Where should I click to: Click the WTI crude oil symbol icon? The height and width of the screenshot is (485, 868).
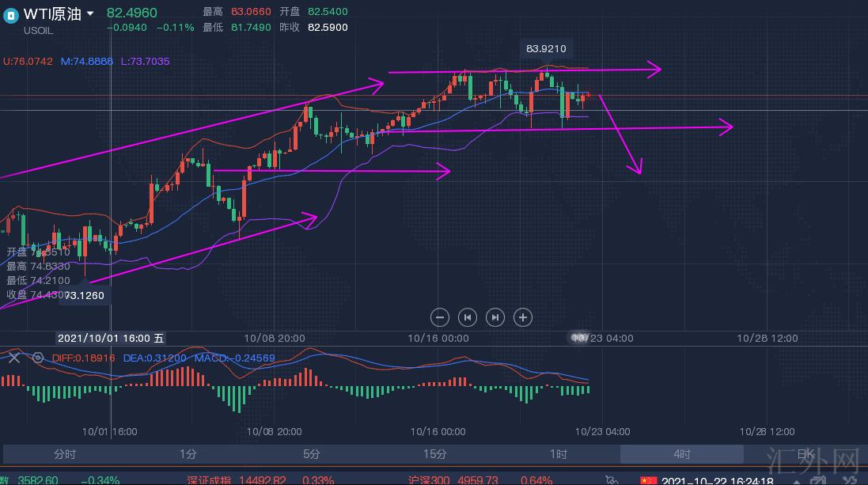click(x=11, y=14)
